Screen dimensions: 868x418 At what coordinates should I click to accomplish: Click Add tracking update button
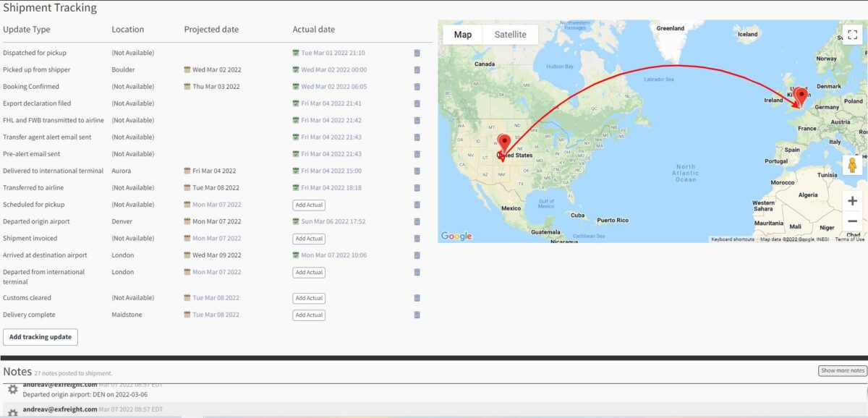click(40, 337)
